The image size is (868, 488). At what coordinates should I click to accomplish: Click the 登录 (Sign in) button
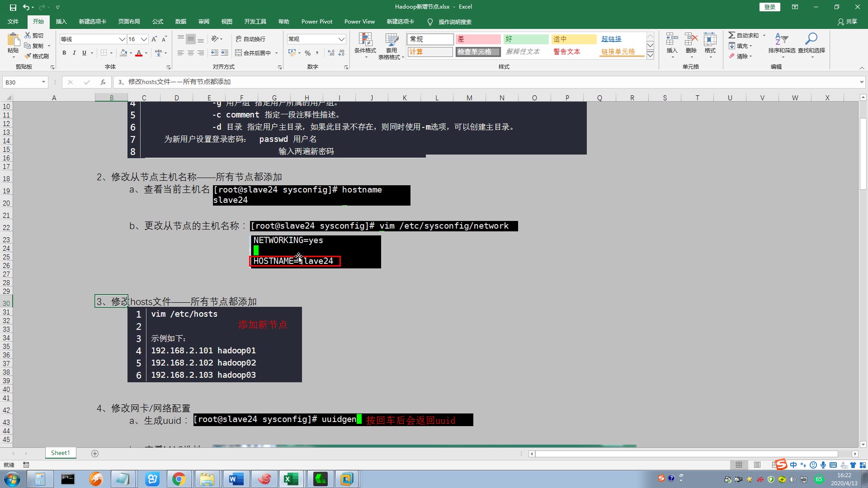[769, 7]
